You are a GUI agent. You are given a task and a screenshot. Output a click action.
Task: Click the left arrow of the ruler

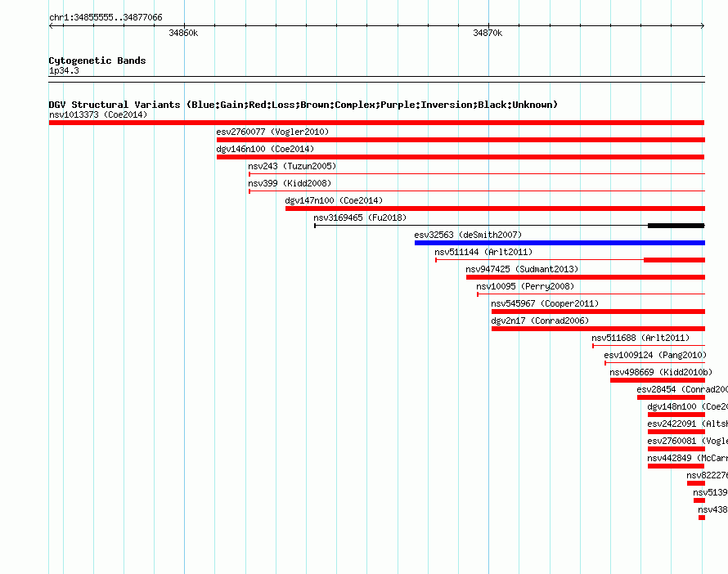pyautogui.click(x=51, y=25)
